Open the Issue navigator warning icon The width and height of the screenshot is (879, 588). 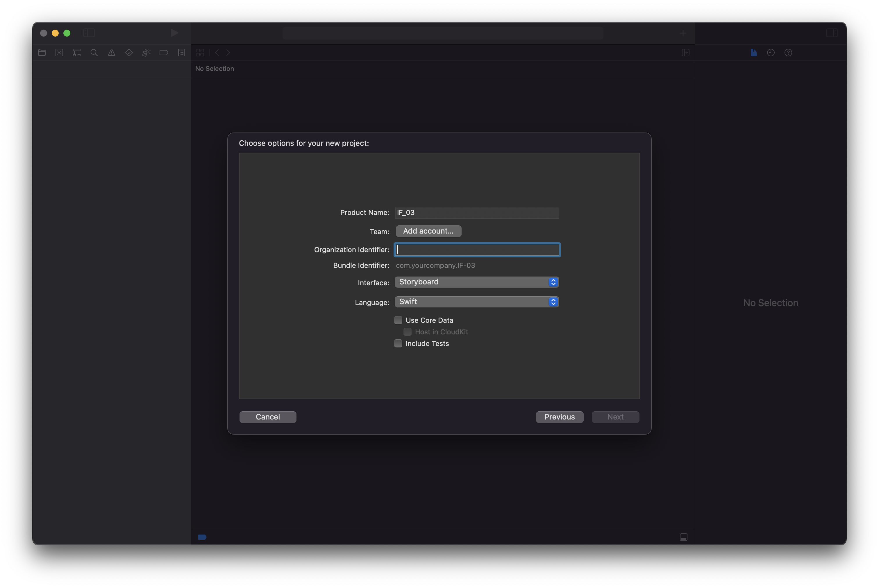tap(111, 53)
